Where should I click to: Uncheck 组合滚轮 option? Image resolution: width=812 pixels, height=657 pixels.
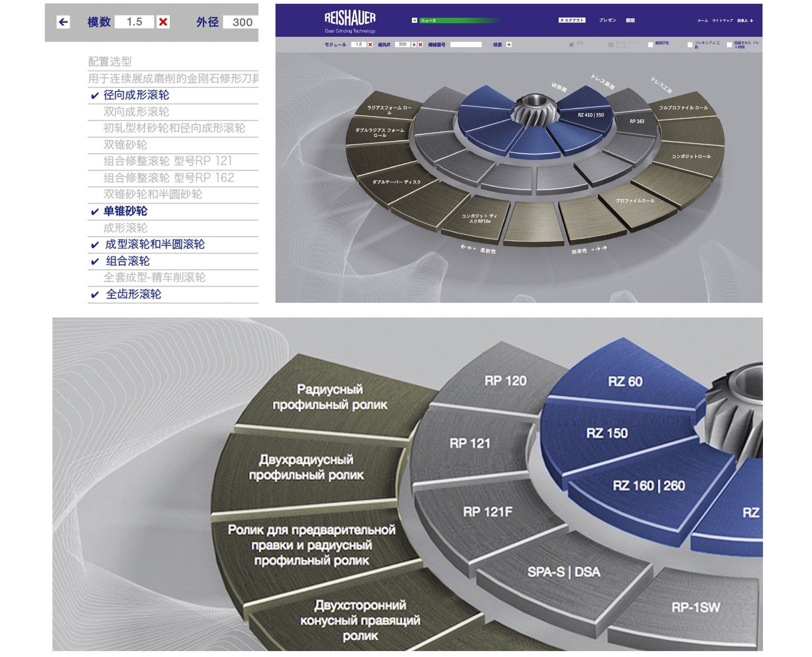point(95,262)
